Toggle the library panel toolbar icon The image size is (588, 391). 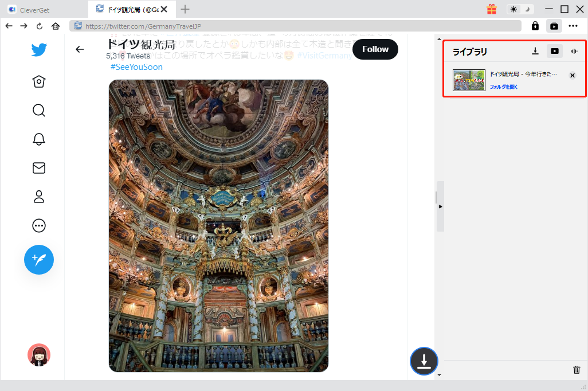coord(554,26)
